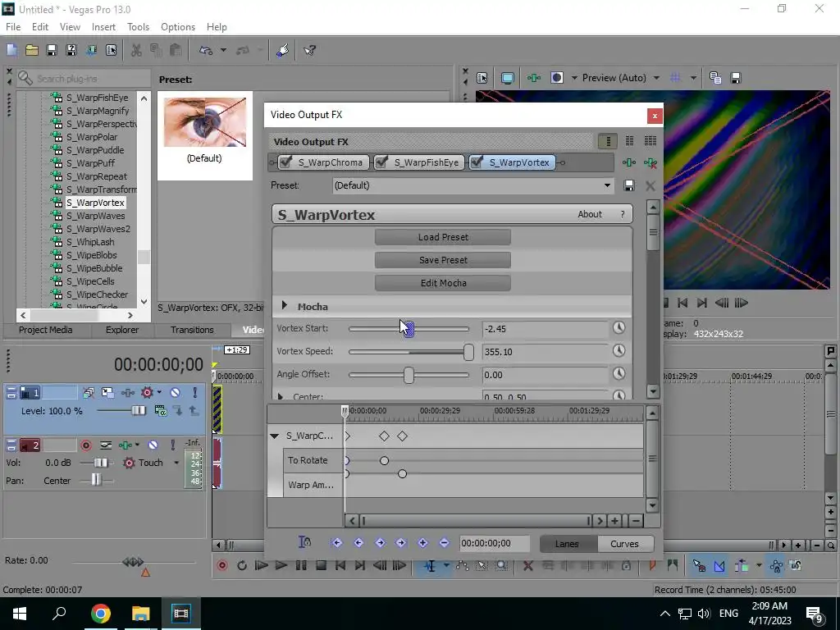Click the Record button in transport bar
The width and height of the screenshot is (840, 630).
click(x=221, y=565)
